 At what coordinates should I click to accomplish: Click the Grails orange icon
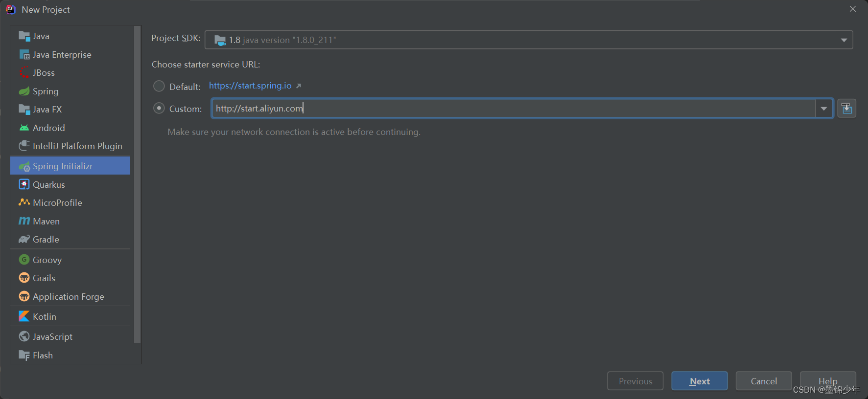click(24, 278)
